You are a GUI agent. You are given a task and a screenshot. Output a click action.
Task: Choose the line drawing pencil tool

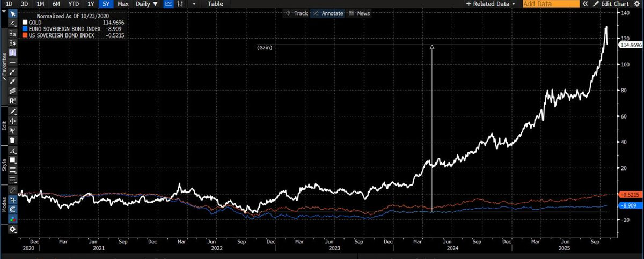pyautogui.click(x=13, y=24)
